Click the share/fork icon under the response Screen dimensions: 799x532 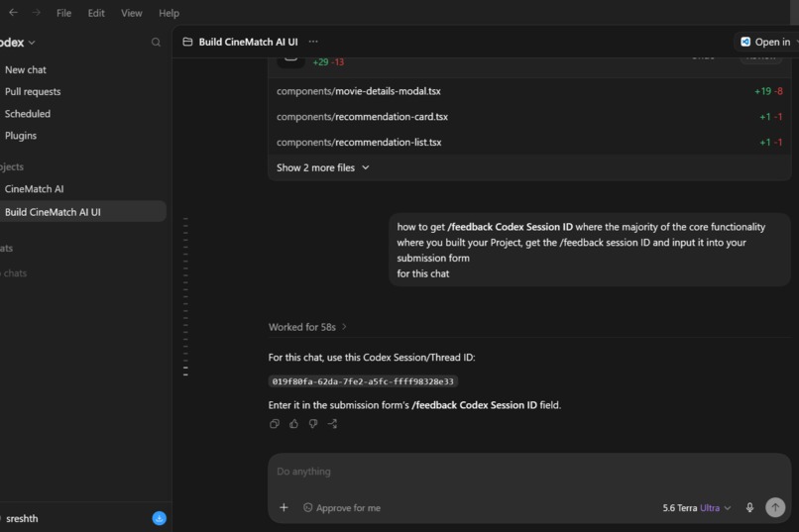pyautogui.click(x=332, y=424)
